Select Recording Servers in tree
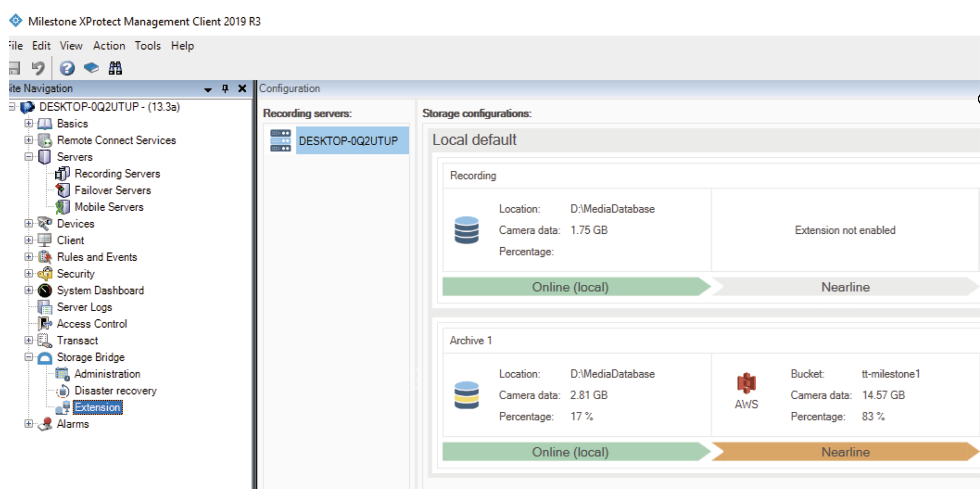The width and height of the screenshot is (980, 489). [117, 174]
